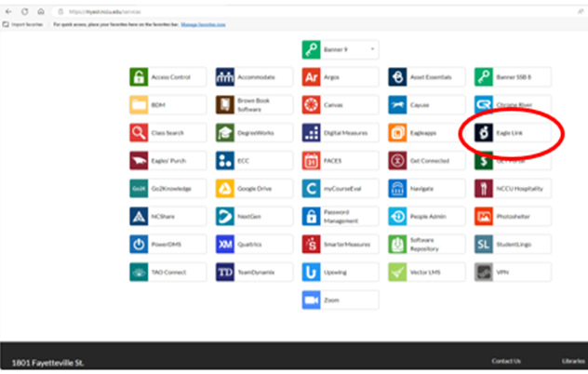The image size is (588, 374).
Task: Launch Canvas from the services grid
Action: click(339, 105)
